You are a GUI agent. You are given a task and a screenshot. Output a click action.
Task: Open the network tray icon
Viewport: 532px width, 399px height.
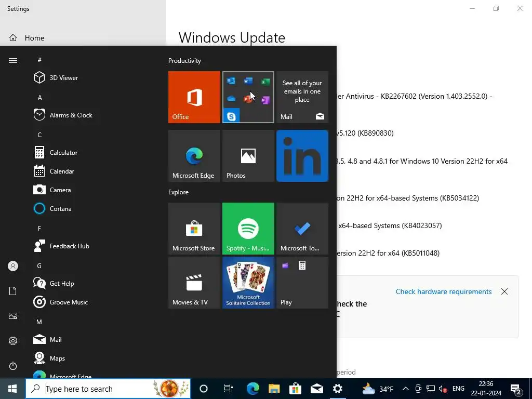click(431, 389)
